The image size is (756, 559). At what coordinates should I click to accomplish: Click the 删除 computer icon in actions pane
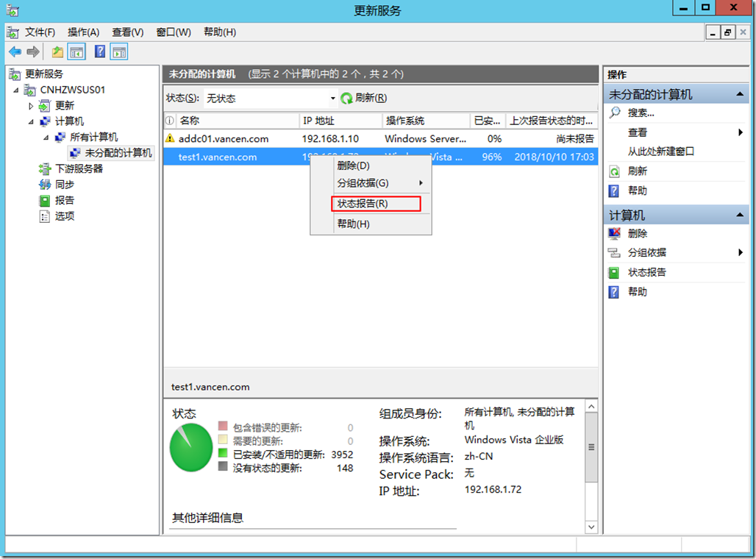[614, 233]
